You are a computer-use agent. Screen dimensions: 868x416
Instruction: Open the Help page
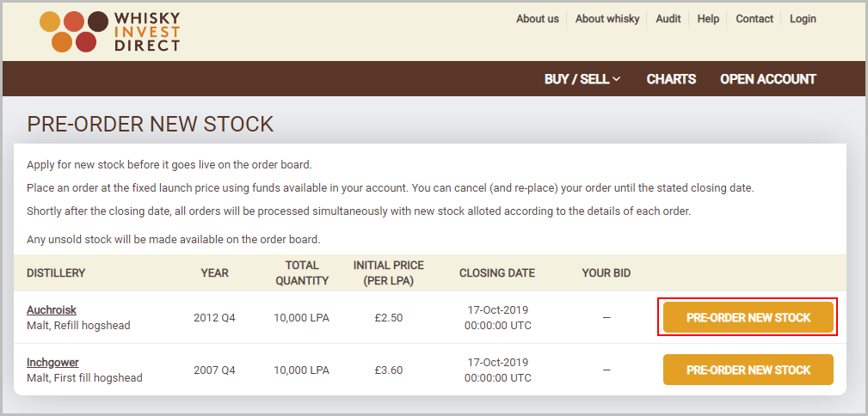(708, 19)
